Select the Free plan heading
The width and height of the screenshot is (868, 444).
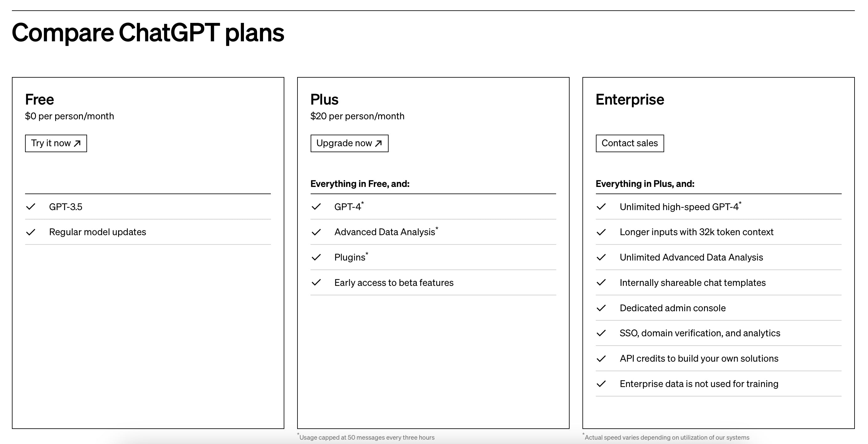click(x=39, y=99)
